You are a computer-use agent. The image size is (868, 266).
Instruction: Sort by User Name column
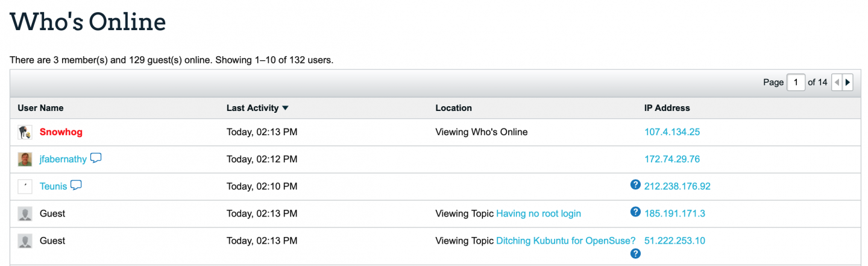40,108
